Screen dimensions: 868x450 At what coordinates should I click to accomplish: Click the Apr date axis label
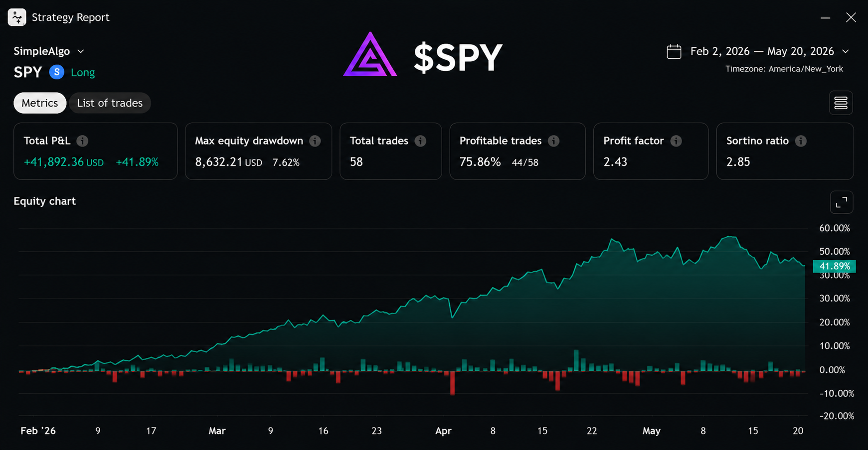[443, 431]
